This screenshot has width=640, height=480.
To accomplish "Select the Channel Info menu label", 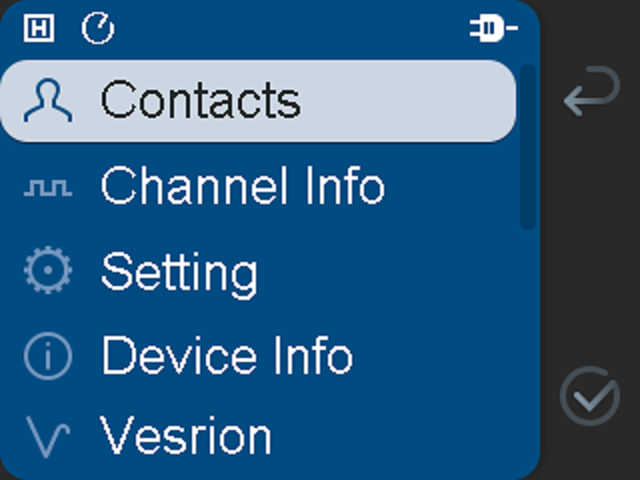I will (x=242, y=187).
